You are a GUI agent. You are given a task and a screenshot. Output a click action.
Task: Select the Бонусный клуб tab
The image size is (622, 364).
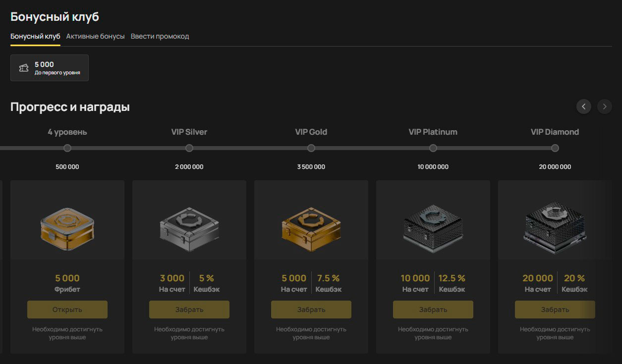[x=35, y=36]
